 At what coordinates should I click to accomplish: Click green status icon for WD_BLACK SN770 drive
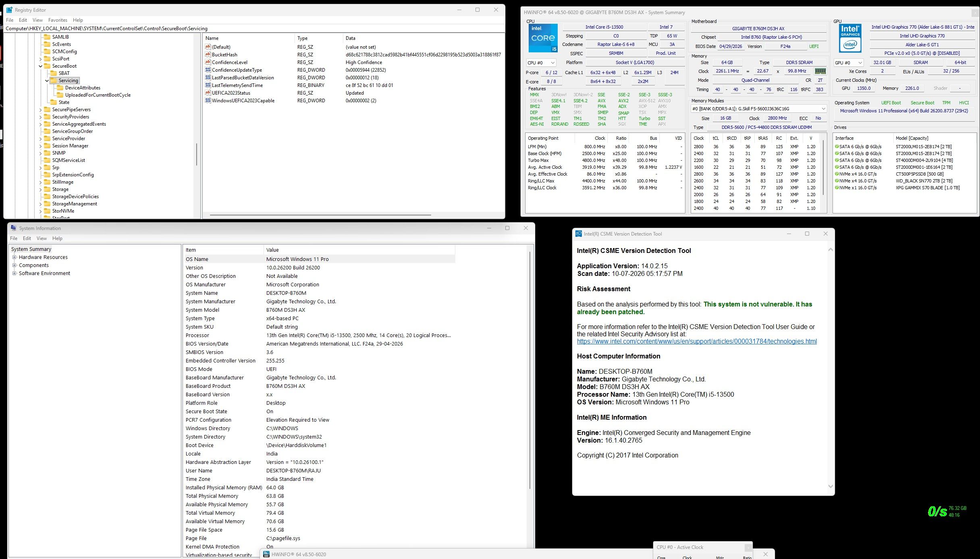tap(837, 181)
